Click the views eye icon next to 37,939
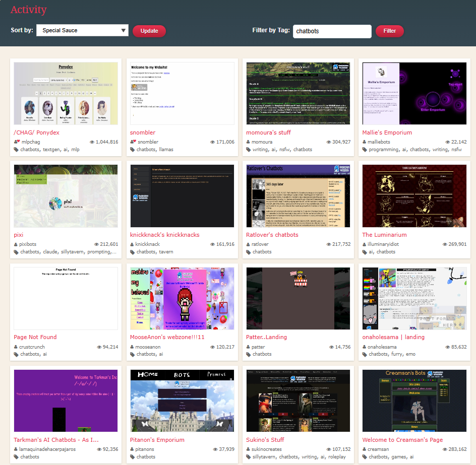The width and height of the screenshot is (476, 465). click(x=215, y=449)
